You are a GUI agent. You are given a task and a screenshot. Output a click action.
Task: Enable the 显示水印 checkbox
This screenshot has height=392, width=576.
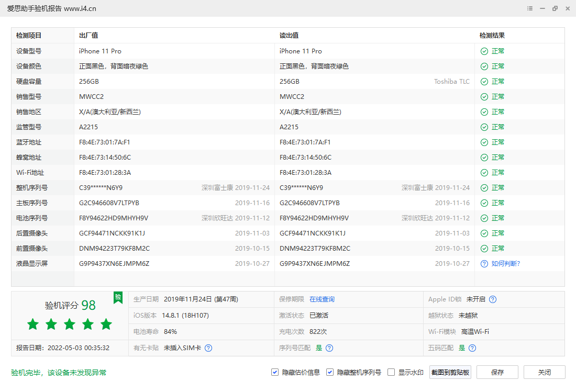391,372
